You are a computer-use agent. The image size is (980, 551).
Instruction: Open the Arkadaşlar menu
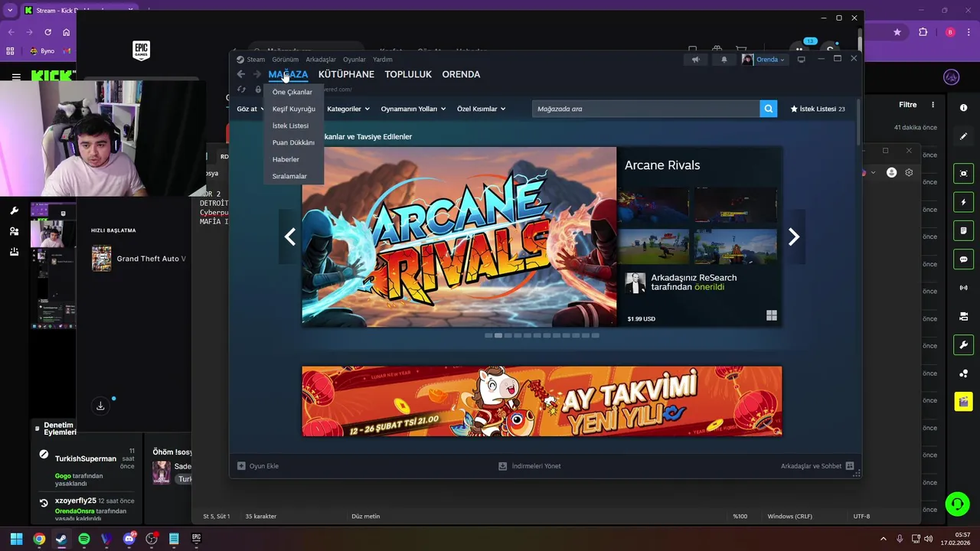point(321,60)
